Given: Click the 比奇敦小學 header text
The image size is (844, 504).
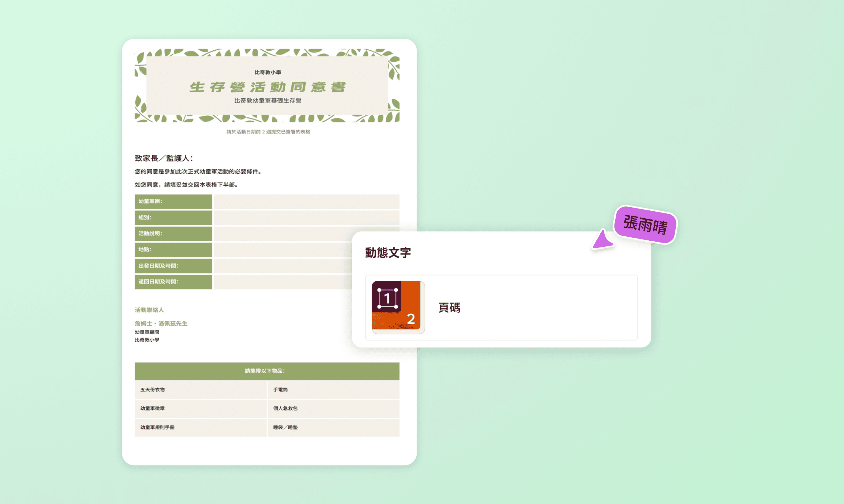Looking at the screenshot, I should [268, 72].
